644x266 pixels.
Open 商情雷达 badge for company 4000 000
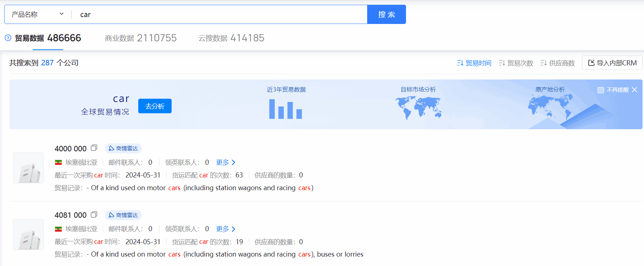(x=123, y=148)
